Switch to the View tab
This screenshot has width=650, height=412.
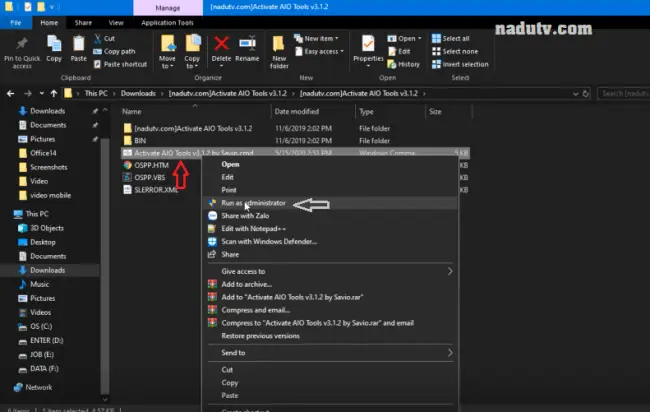click(x=116, y=23)
